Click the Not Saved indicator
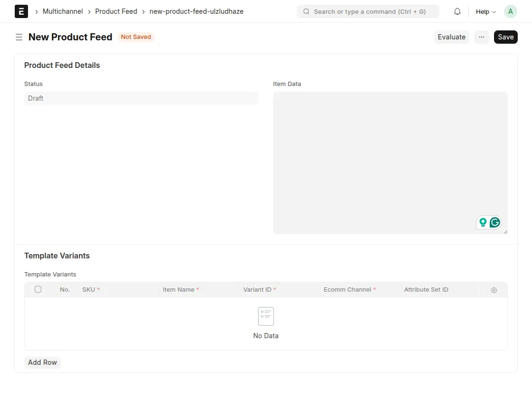532x418 pixels. point(136,37)
